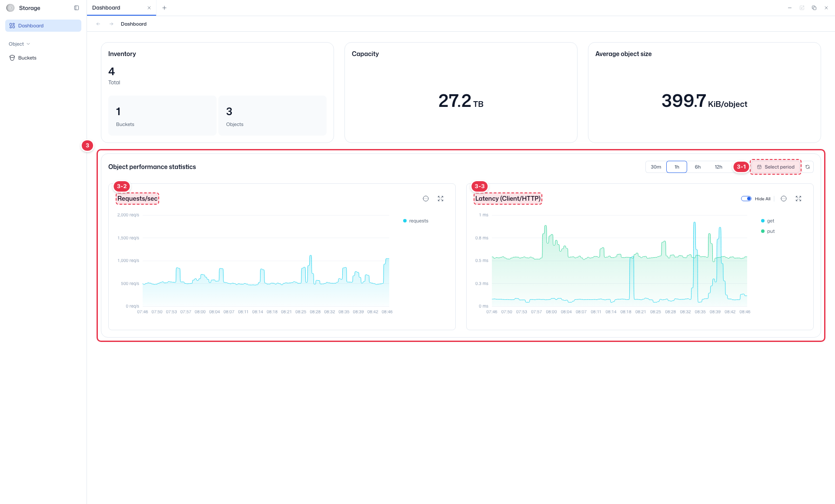Open the Dashboard sidebar item
Image resolution: width=835 pixels, height=504 pixels.
[43, 26]
